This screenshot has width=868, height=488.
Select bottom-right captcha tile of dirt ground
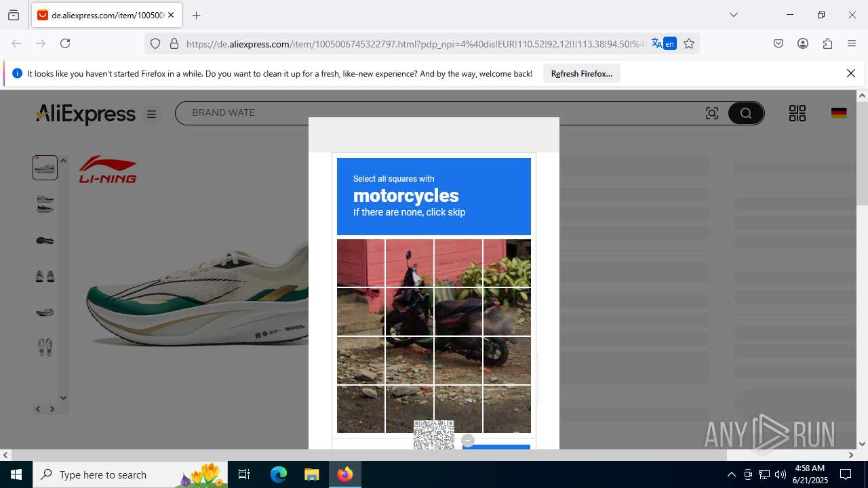pos(507,409)
